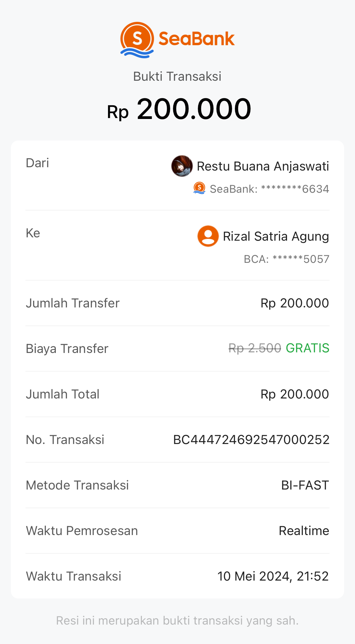Screen dimensions: 355x644
Task: Tap the Bukti Transaksi title
Action: [177, 76]
